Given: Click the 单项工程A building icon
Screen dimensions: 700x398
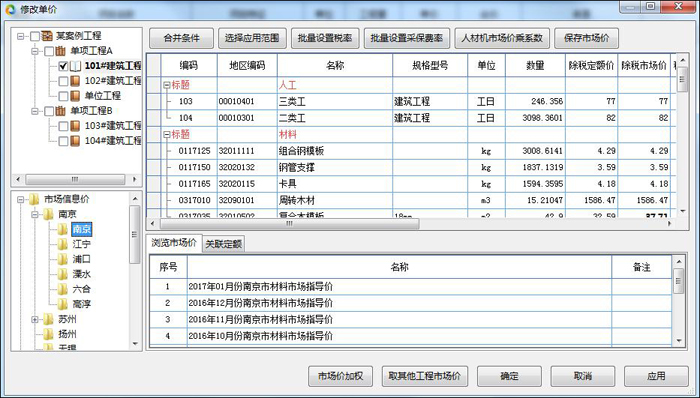Looking at the screenshot, I should [61, 51].
